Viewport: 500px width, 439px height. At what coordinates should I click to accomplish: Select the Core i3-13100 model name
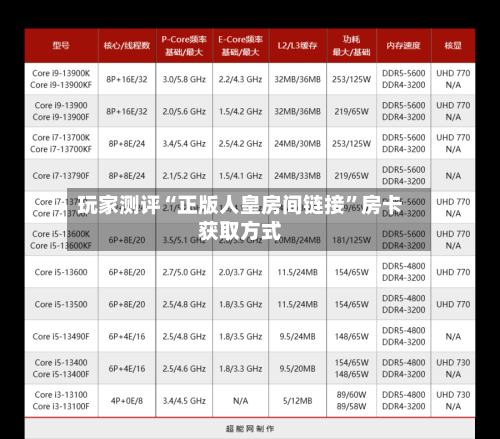pyautogui.click(x=61, y=395)
